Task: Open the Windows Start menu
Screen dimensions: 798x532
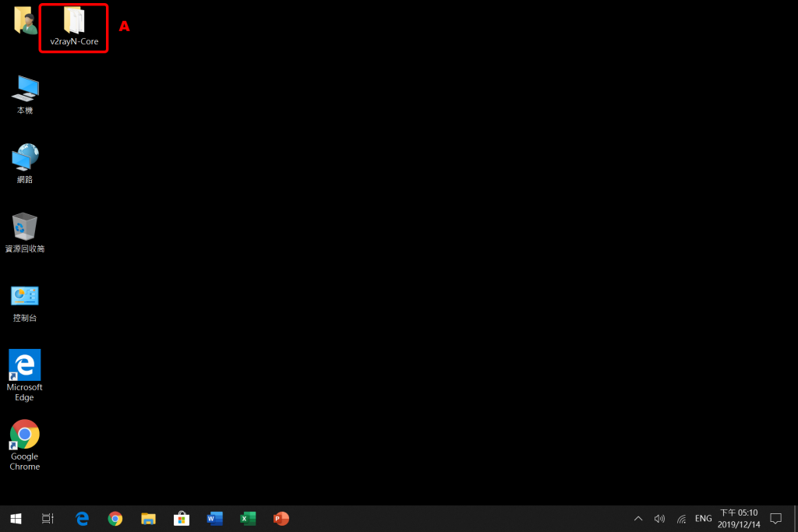Action: [16, 519]
